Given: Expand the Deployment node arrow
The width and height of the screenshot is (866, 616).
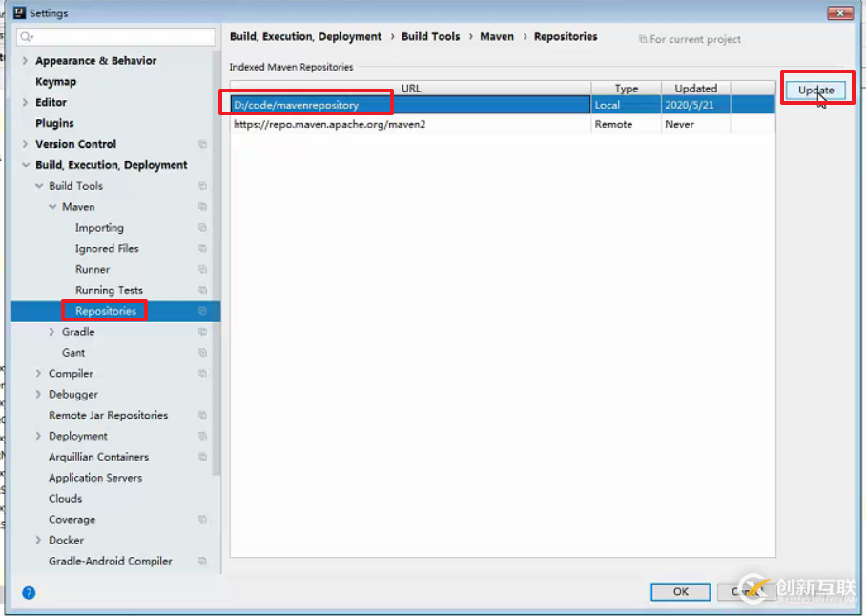Looking at the screenshot, I should 38,436.
